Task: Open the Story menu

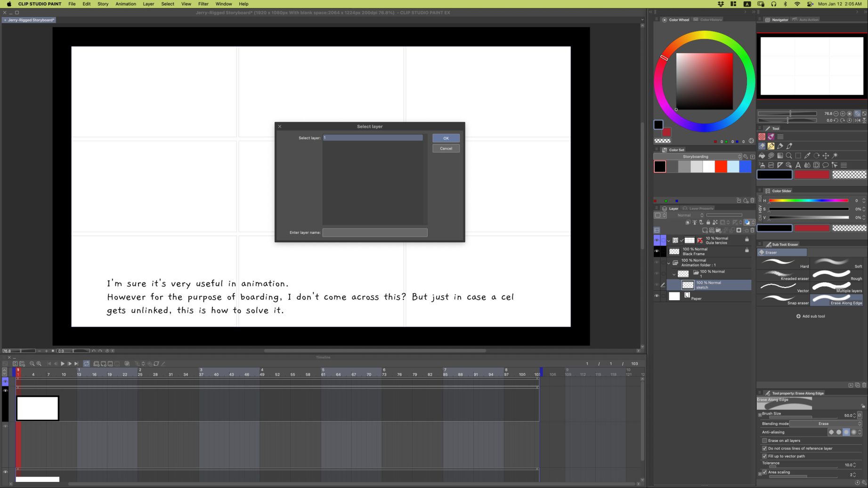Action: [x=103, y=4]
